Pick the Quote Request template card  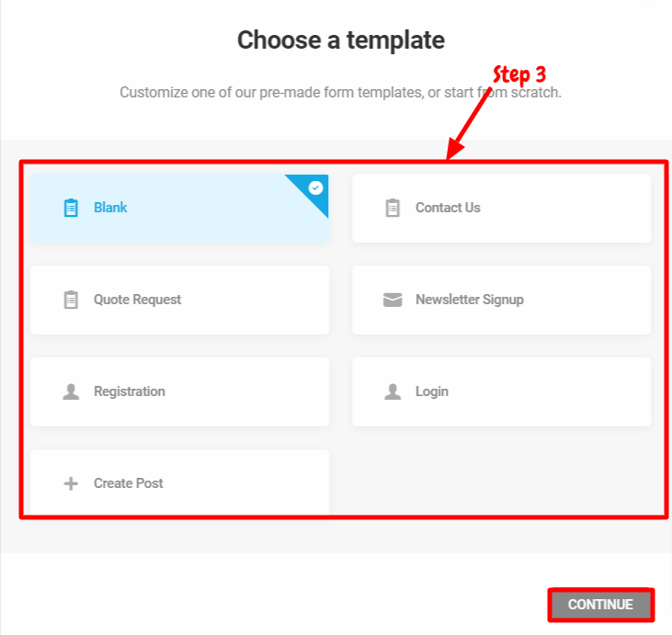(179, 300)
